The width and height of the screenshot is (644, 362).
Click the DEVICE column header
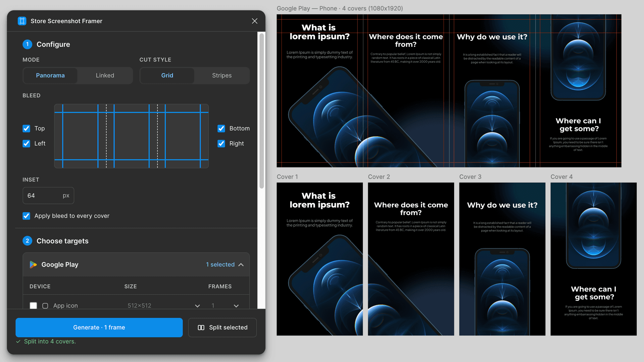(40, 286)
